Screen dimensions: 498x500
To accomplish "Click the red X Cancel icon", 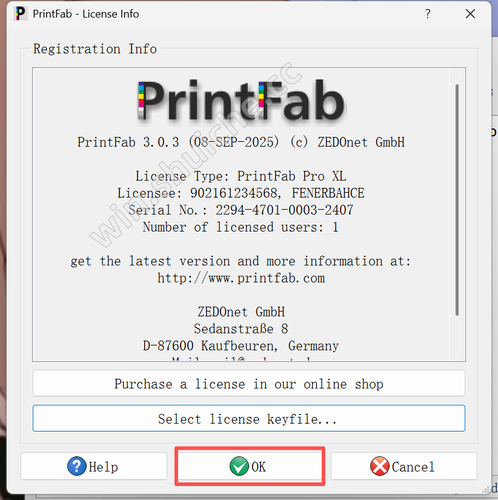I will click(380, 466).
